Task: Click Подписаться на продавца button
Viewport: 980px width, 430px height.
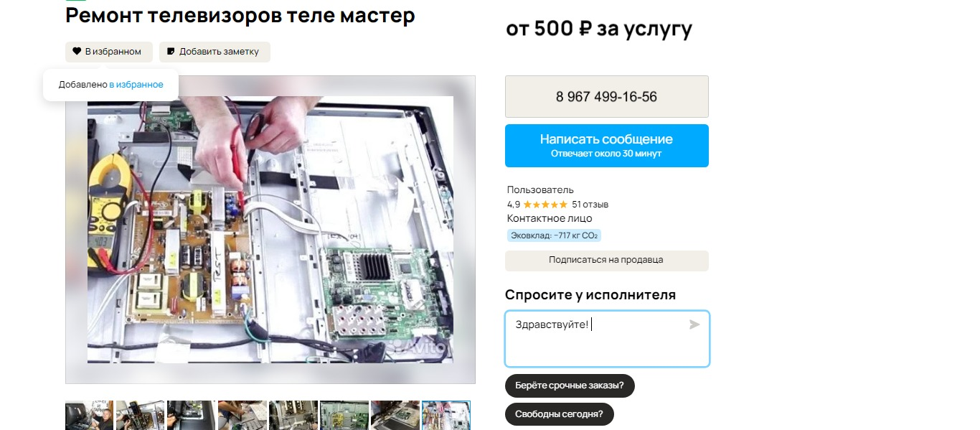Action: 607,261
